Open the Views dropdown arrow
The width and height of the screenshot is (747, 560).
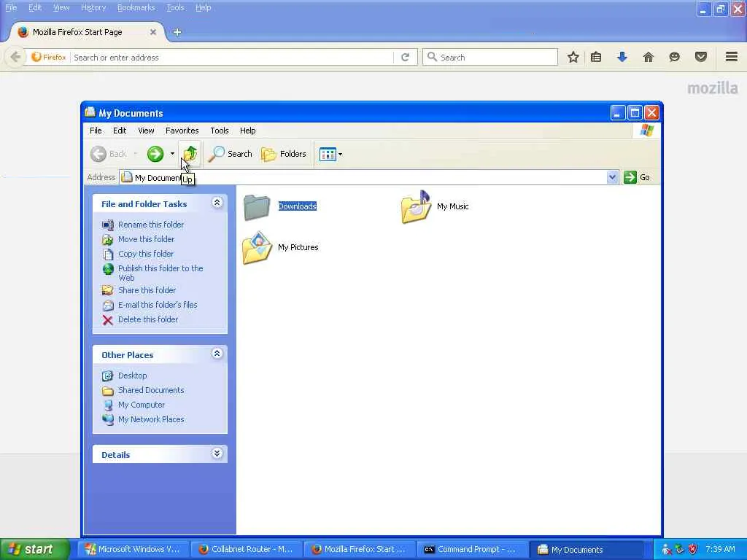[x=340, y=155]
